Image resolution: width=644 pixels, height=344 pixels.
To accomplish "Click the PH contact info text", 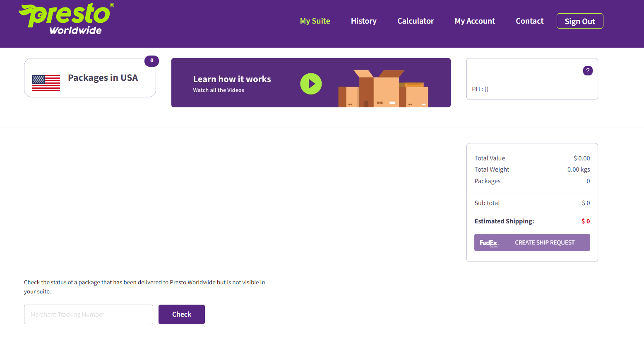I will [x=480, y=89].
